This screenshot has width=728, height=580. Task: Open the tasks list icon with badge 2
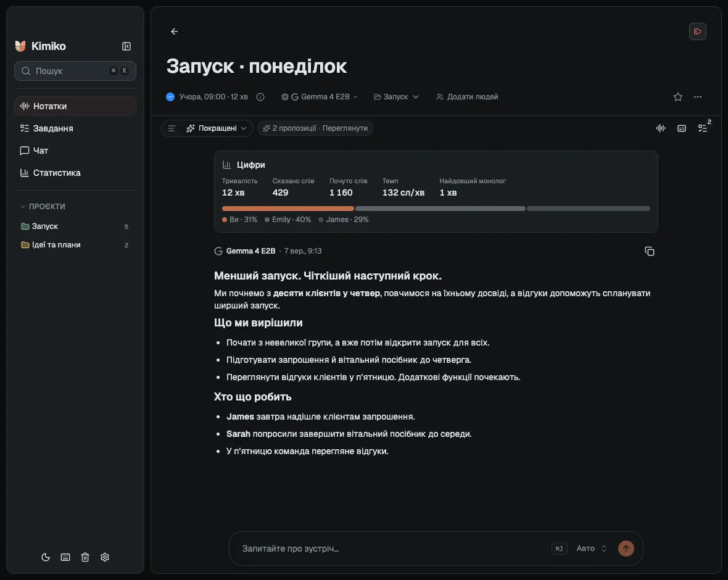(703, 128)
